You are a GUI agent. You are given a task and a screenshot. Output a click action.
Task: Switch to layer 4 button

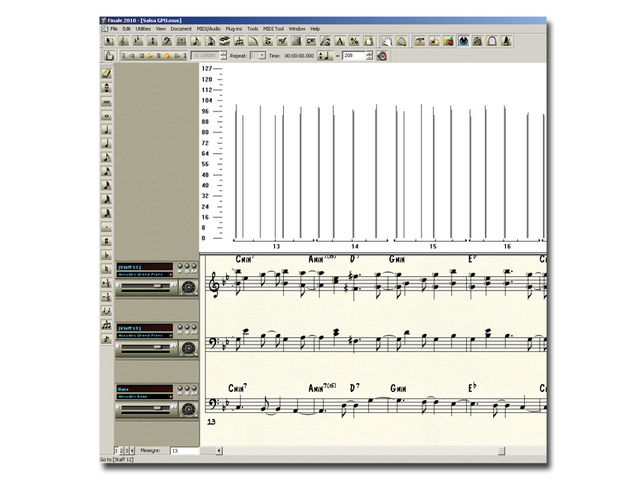(x=132, y=451)
